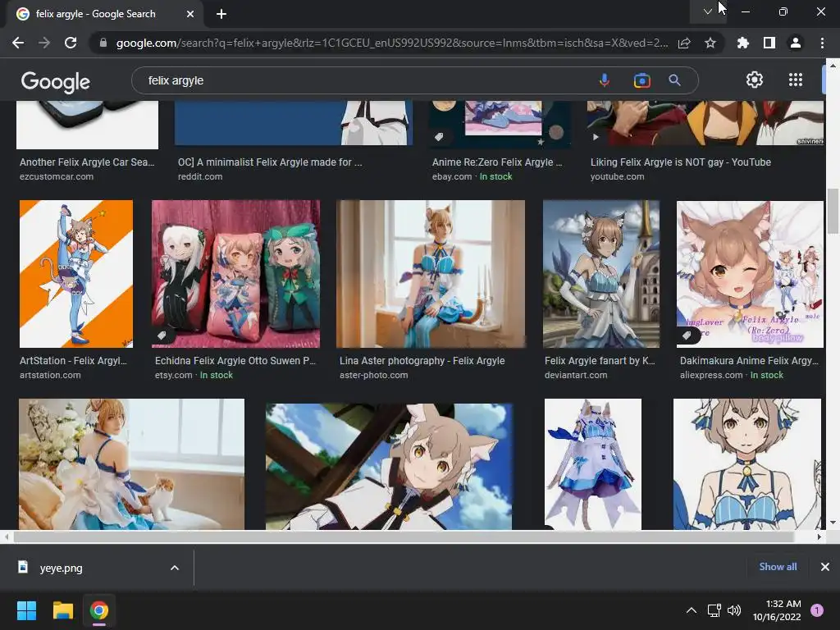The height and width of the screenshot is (630, 840).
Task: Click the page scrollbar down arrow
Action: 833,523
